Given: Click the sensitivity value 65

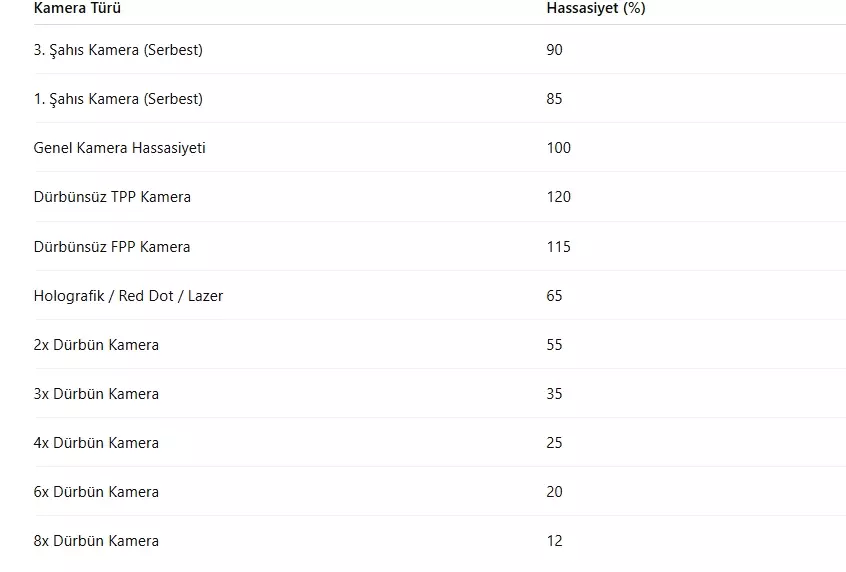Looking at the screenshot, I should click(555, 296).
